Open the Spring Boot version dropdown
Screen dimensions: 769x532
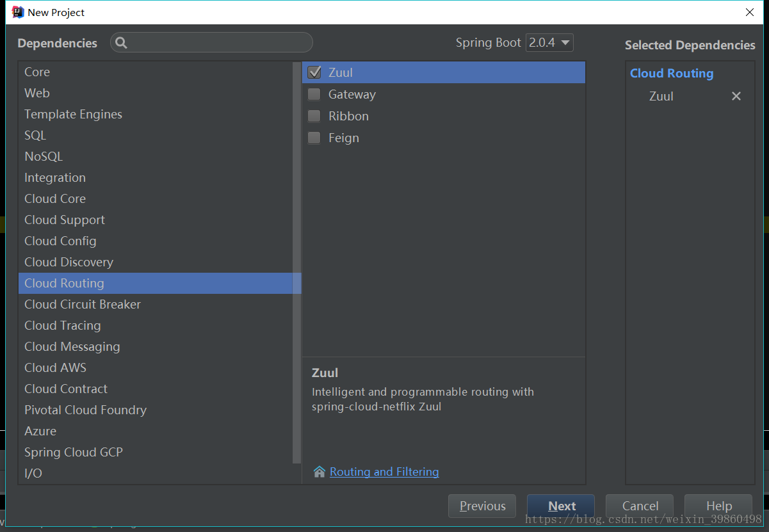coord(549,43)
